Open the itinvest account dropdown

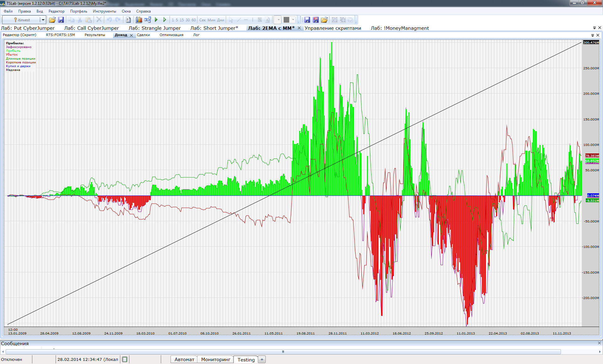pyautogui.click(x=43, y=20)
